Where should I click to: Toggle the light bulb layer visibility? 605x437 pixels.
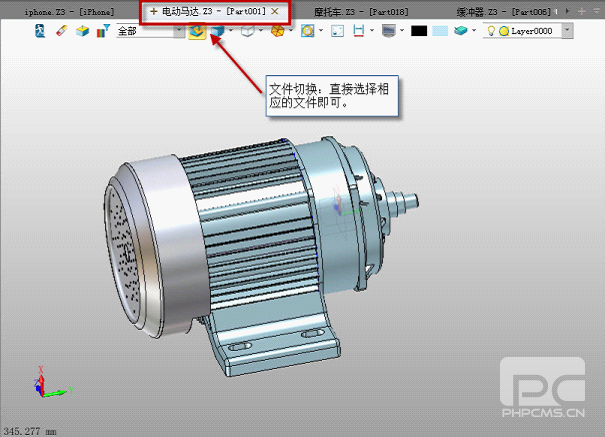tap(491, 31)
